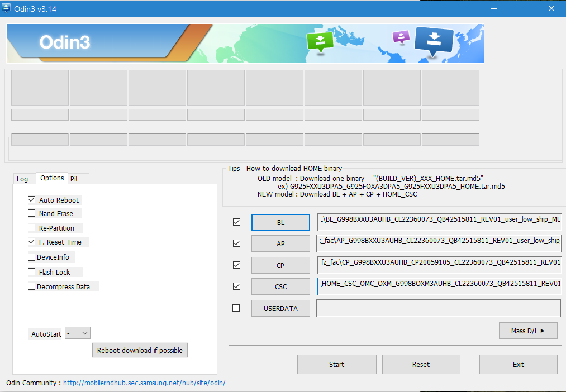Tick the DeviceInfo checkbox
Viewport: 566px width, 392px height.
coord(32,257)
